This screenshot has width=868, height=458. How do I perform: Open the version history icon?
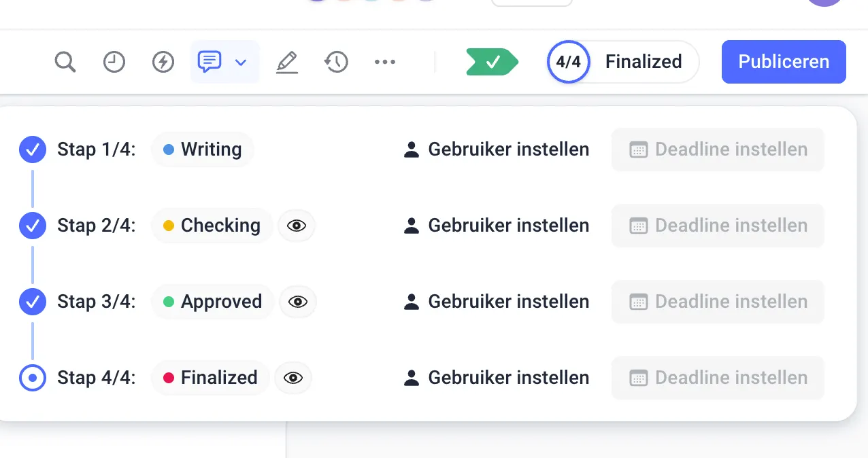coord(336,62)
